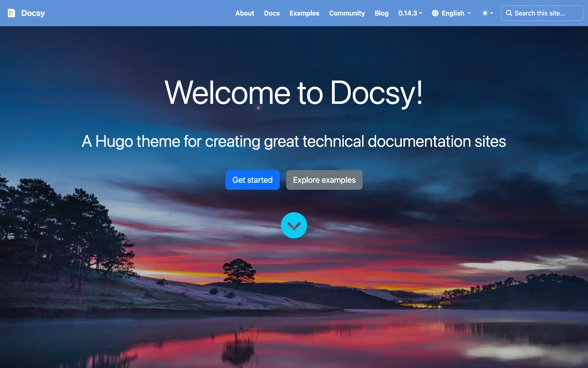Go to the Docs section
The width and height of the screenshot is (588, 368).
pyautogui.click(x=272, y=13)
